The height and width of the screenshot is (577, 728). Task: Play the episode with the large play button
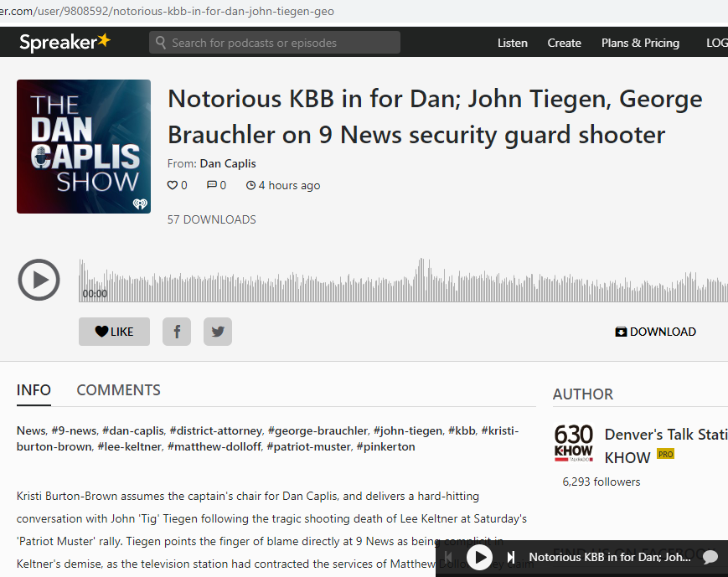[x=39, y=280]
